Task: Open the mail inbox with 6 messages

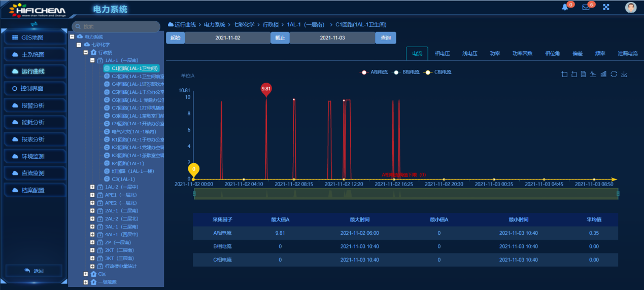Action: pyautogui.click(x=586, y=7)
